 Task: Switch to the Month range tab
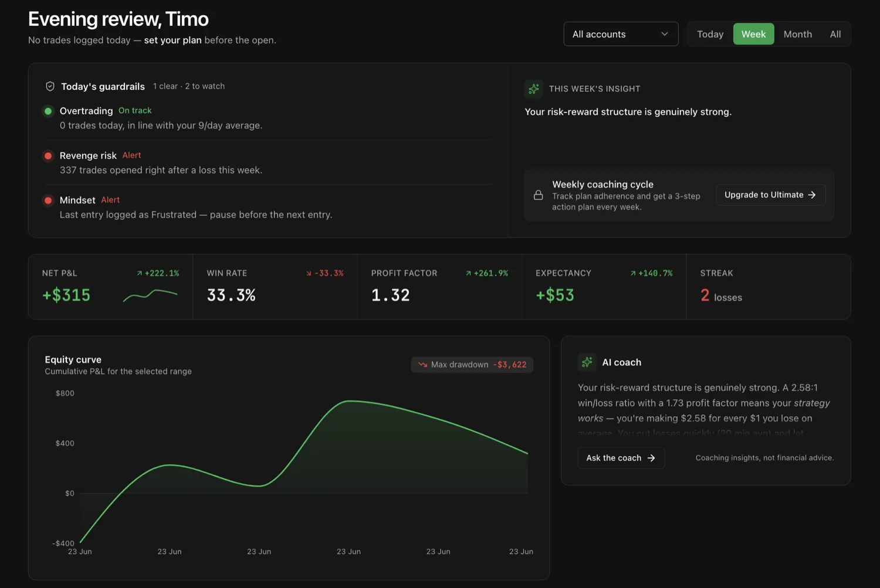pyautogui.click(x=797, y=34)
